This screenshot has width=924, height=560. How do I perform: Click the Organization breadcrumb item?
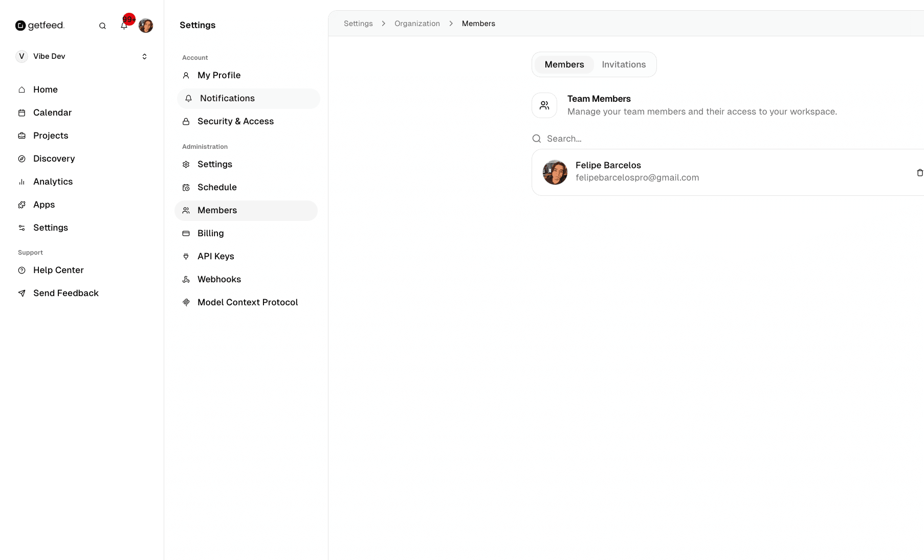(416, 24)
